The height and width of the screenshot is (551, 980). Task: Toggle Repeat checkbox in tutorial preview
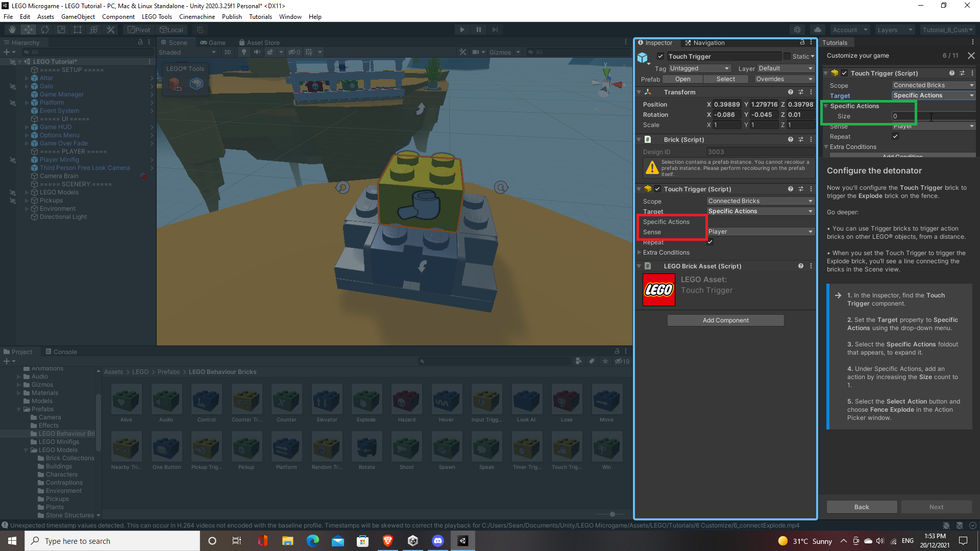coord(895,136)
